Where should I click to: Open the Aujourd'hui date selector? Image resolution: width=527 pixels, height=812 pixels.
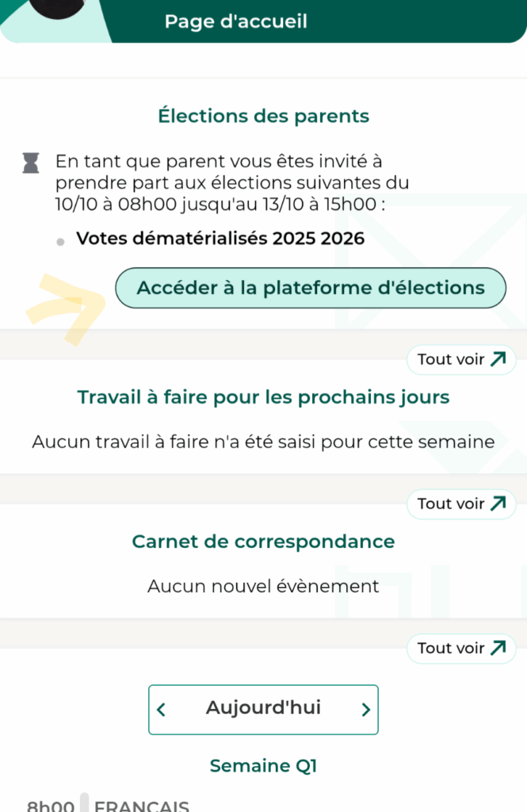pyautogui.click(x=263, y=708)
